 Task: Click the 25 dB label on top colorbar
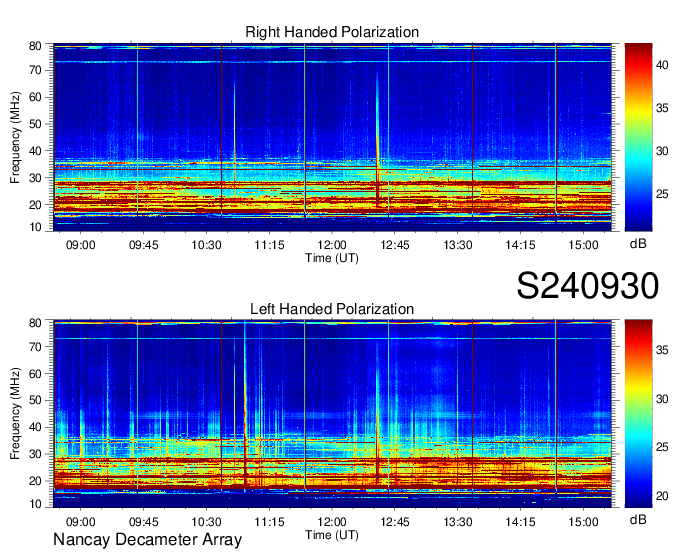click(662, 194)
